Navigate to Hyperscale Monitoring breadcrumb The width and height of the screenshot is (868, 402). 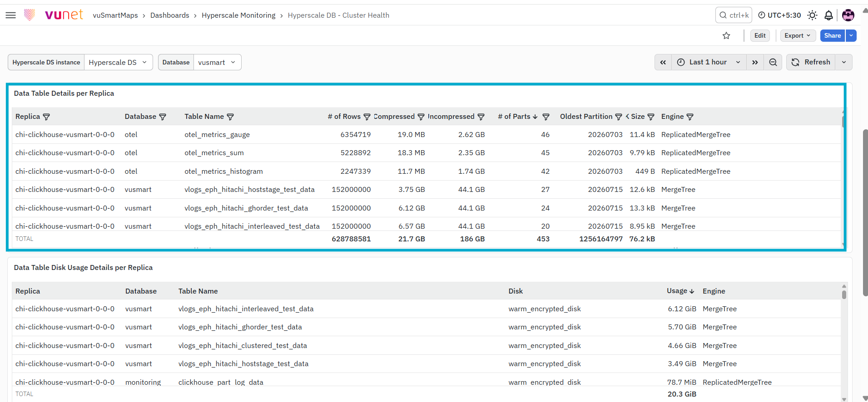(238, 15)
